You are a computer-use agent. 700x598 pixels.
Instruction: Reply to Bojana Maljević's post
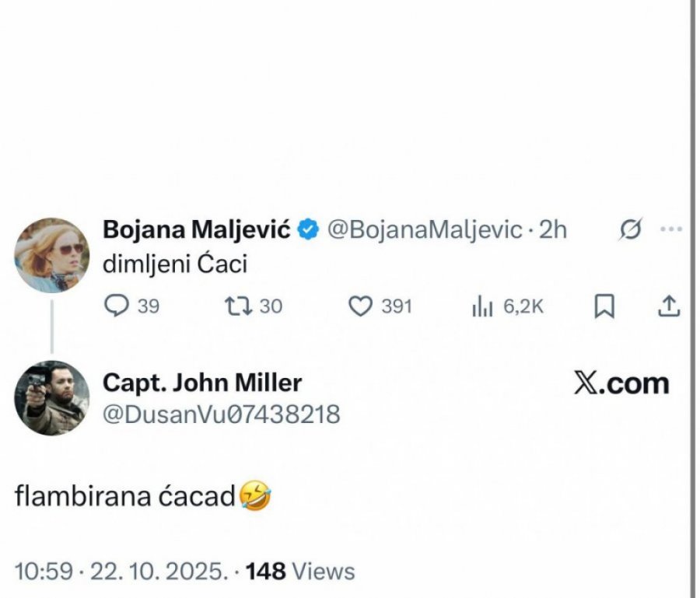(116, 307)
